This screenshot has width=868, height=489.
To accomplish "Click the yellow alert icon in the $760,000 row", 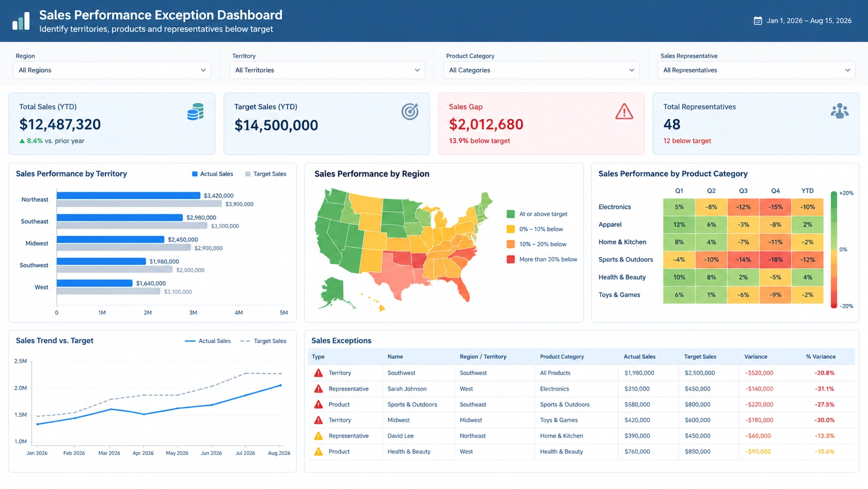I will click(x=319, y=452).
